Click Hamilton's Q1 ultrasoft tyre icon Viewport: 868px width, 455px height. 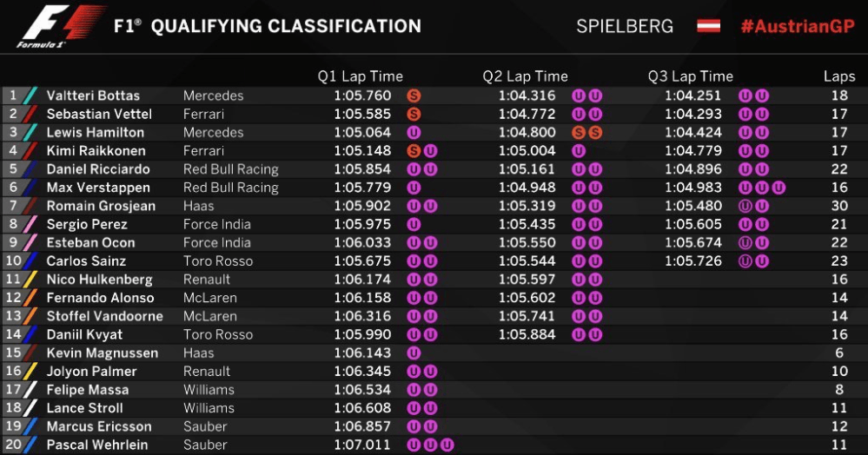point(414,132)
